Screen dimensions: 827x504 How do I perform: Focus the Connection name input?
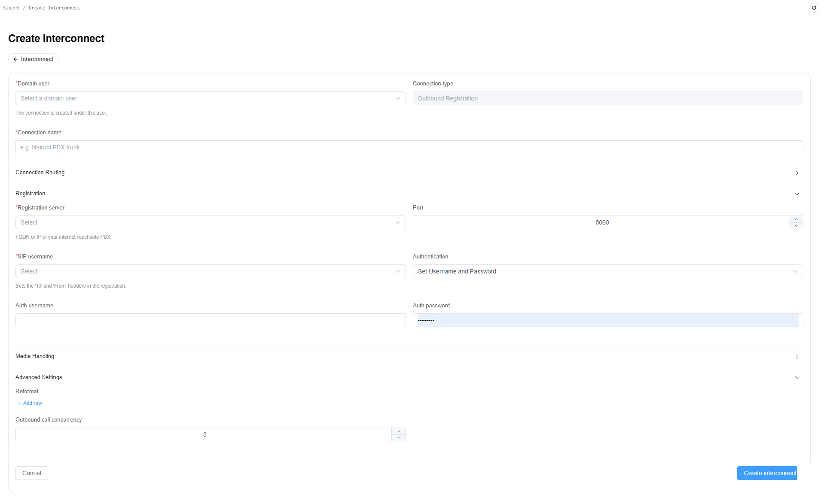point(409,147)
